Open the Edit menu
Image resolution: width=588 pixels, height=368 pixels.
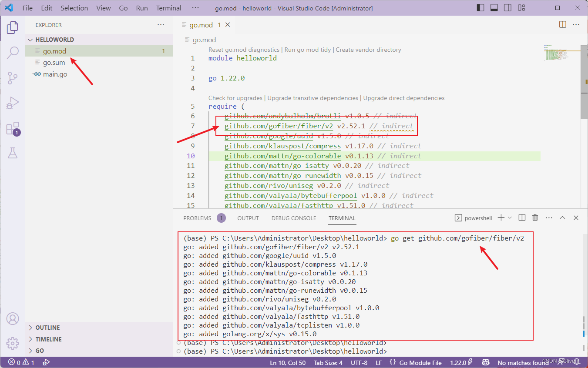click(47, 8)
